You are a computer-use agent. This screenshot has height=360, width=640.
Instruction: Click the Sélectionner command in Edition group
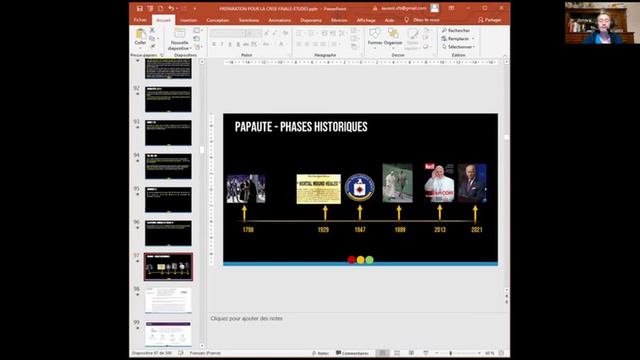tap(457, 47)
